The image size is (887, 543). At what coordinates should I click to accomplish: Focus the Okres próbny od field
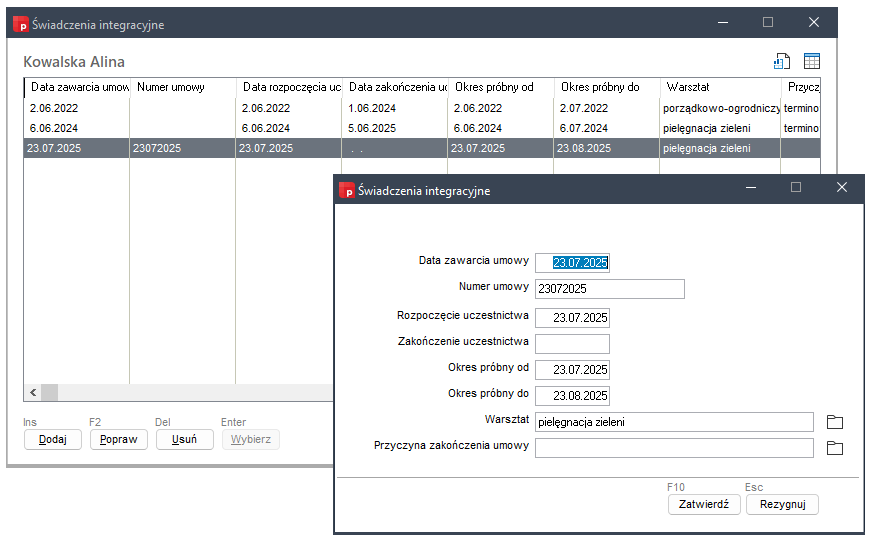[x=572, y=370]
